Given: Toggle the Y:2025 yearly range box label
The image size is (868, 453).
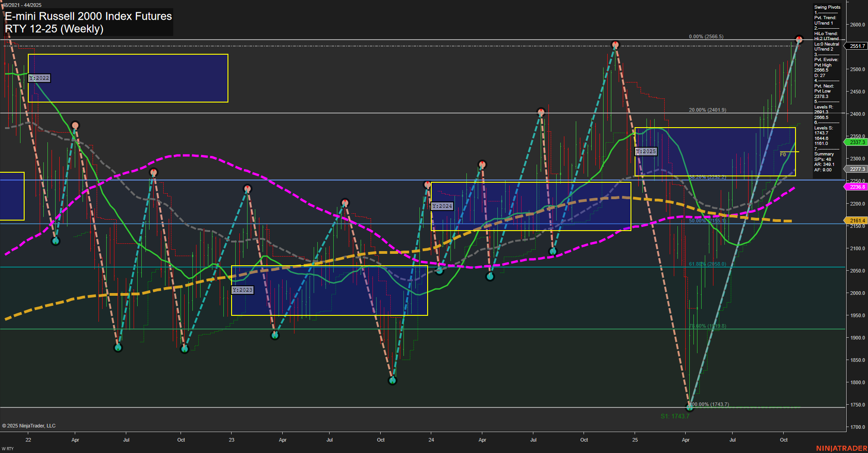Looking at the screenshot, I should click(x=646, y=152).
